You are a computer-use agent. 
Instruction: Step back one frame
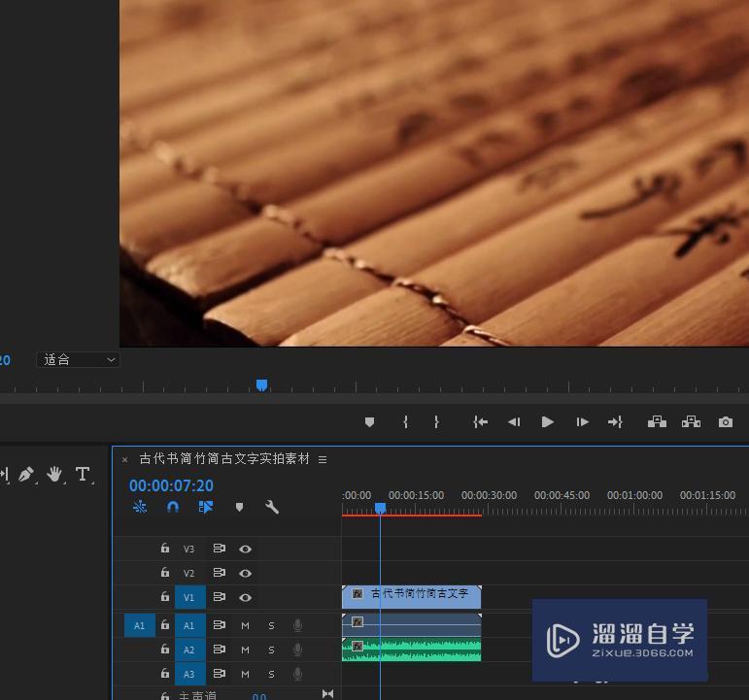tap(514, 422)
